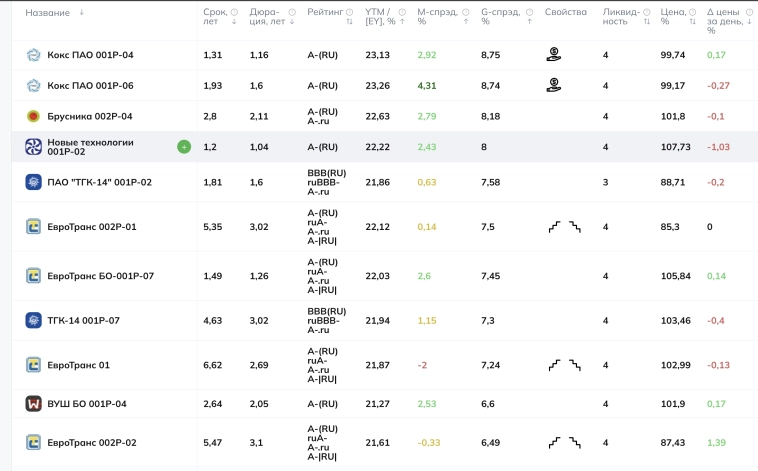
Task: Open the ЕвроТранс 002Р-02 bond link
Action: click(91, 442)
